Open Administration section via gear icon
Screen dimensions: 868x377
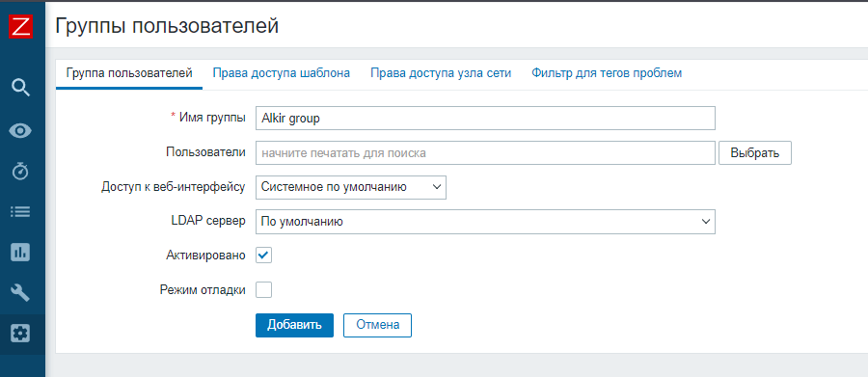point(20,334)
